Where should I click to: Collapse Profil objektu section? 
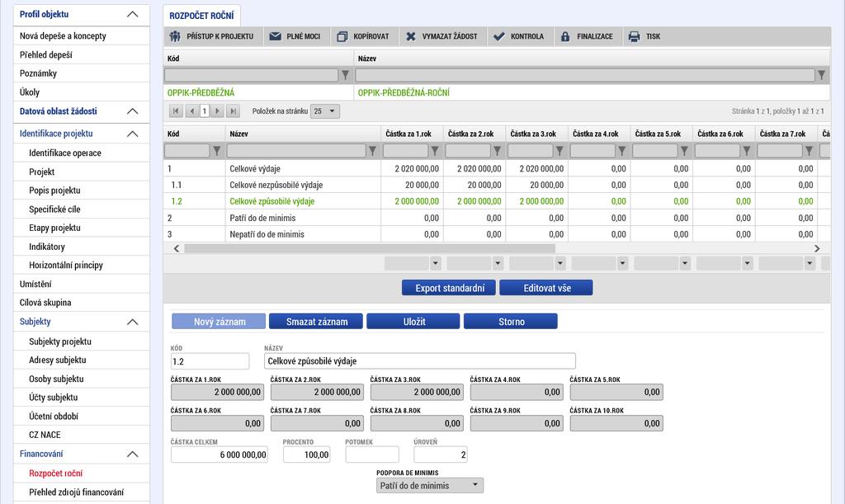[132, 15]
